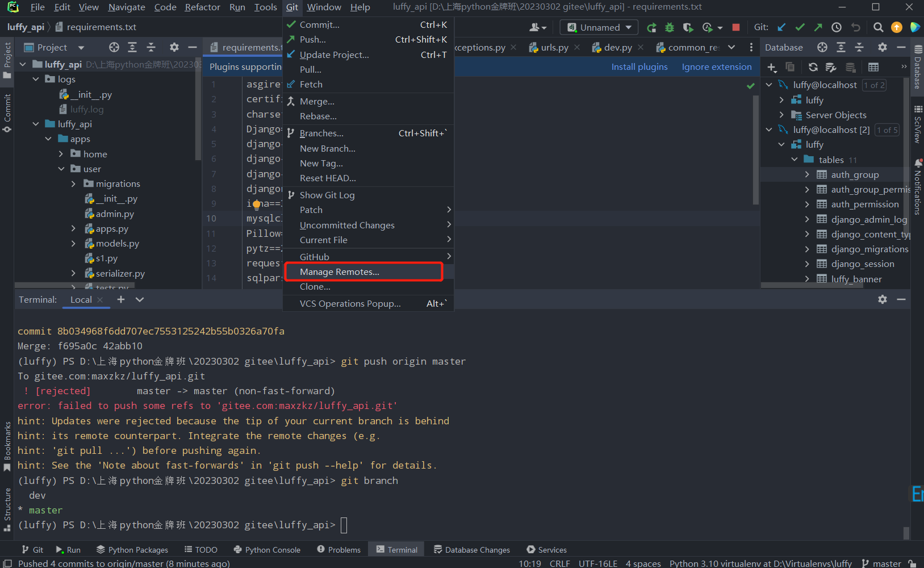Click Select Opened File target icon in Project panel

coord(114,47)
